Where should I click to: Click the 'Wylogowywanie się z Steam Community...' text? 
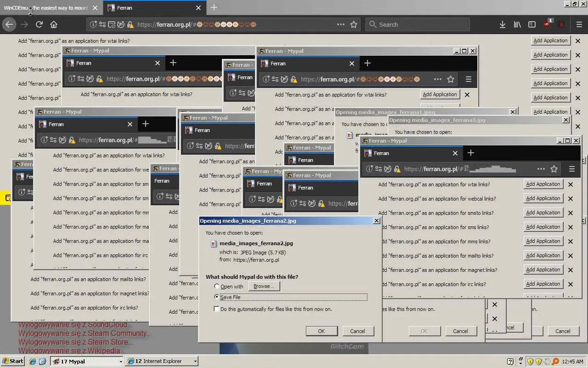(85, 333)
